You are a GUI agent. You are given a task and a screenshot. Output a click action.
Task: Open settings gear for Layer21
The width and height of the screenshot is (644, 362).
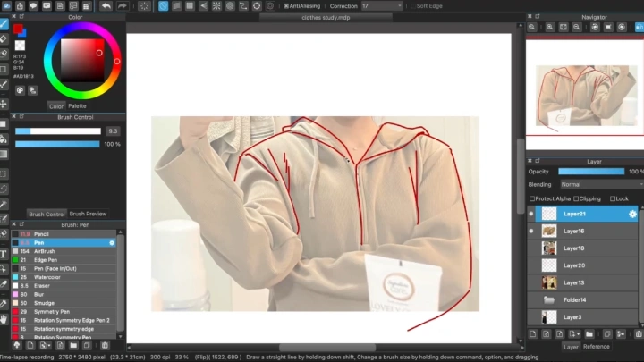pyautogui.click(x=633, y=214)
